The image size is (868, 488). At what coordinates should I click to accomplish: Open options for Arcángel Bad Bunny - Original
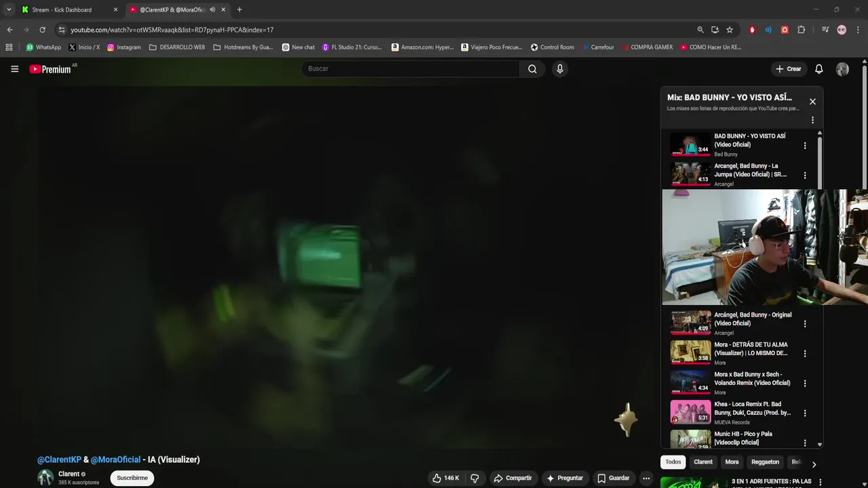pos(805,323)
